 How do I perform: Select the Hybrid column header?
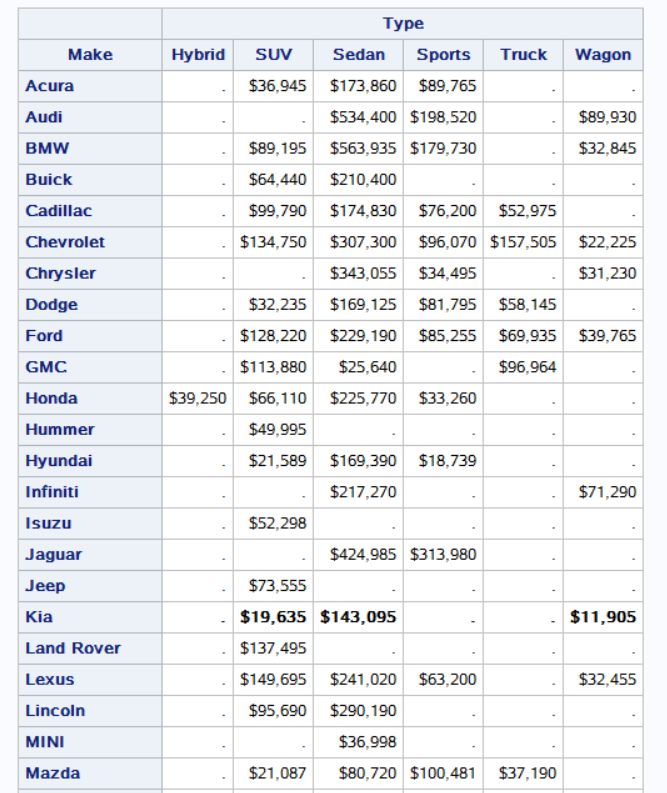click(x=198, y=54)
